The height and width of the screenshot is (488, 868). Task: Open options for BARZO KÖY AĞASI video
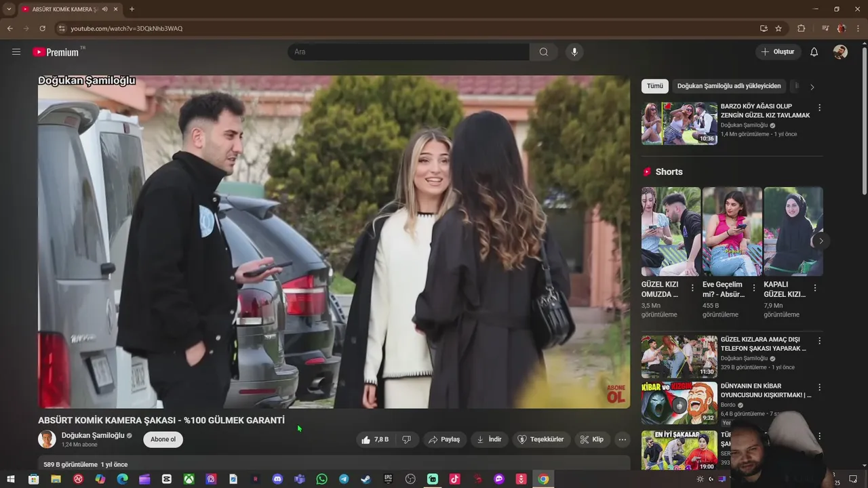[x=819, y=108]
